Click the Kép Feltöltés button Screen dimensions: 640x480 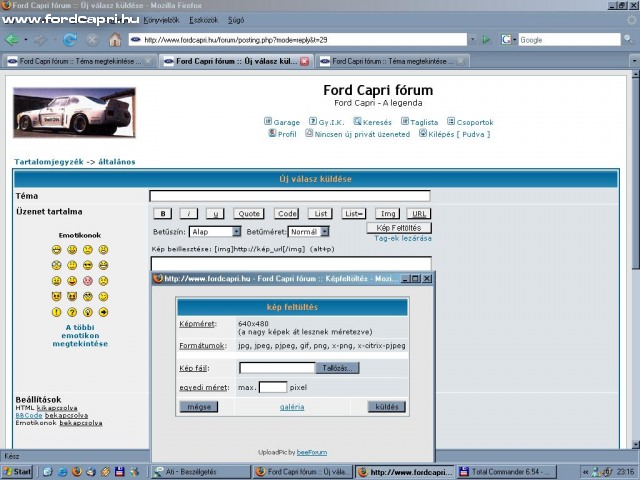(399, 228)
